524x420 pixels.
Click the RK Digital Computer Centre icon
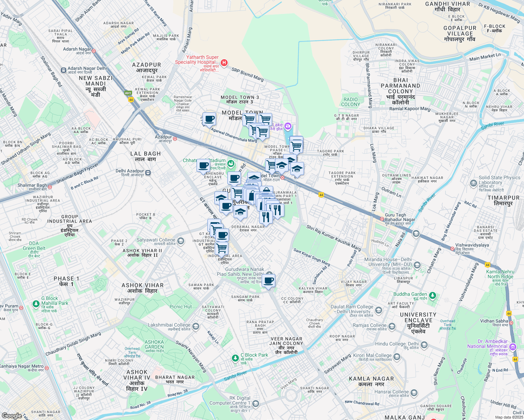pyautogui.click(x=256, y=404)
